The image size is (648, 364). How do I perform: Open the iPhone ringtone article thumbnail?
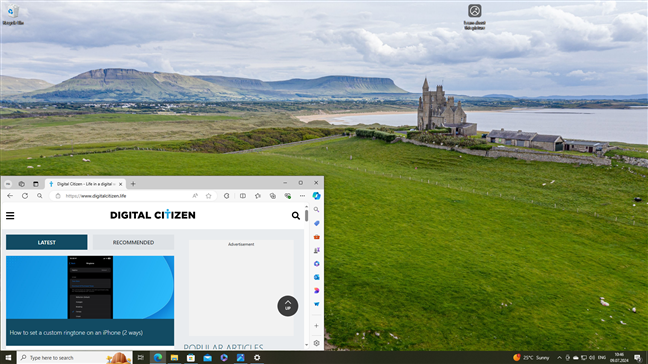pyautogui.click(x=90, y=287)
